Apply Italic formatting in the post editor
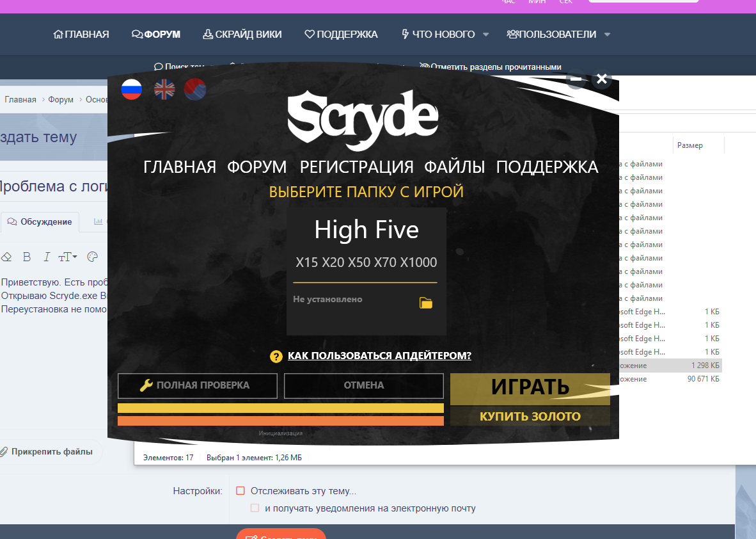This screenshot has width=756, height=539. (47, 256)
